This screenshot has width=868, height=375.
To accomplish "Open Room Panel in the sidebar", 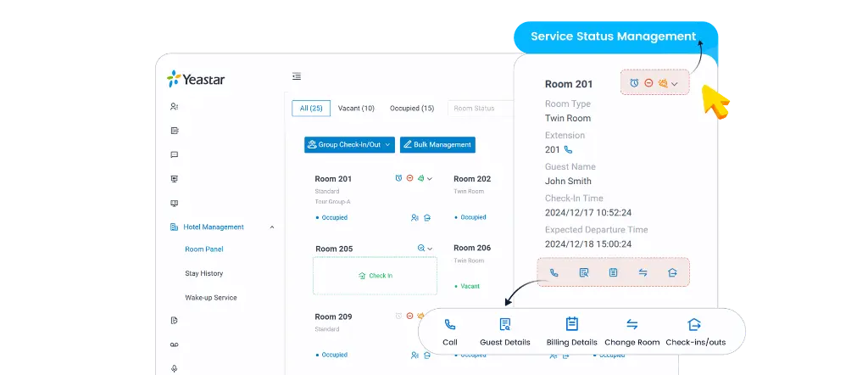I will [204, 249].
